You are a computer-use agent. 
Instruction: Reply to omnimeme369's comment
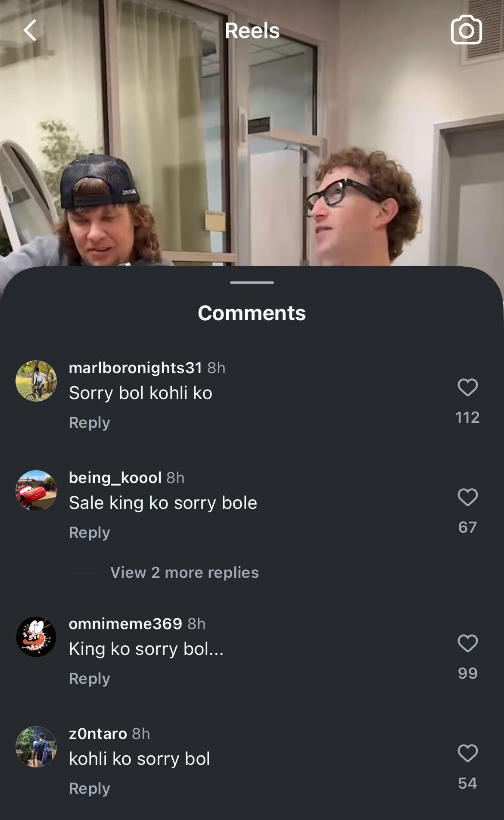[90, 679]
